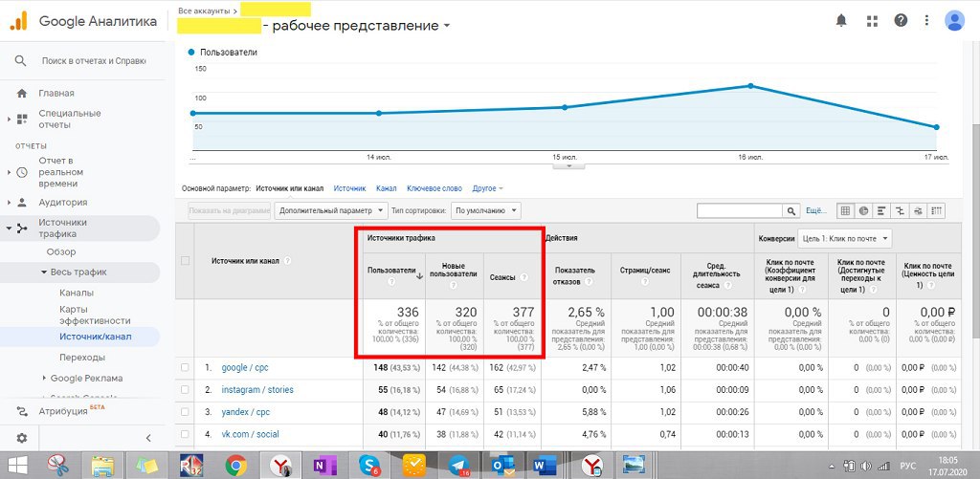Viewport: 980px width, 479px height.
Task: Open the three-dot more options menu
Action: [926, 21]
